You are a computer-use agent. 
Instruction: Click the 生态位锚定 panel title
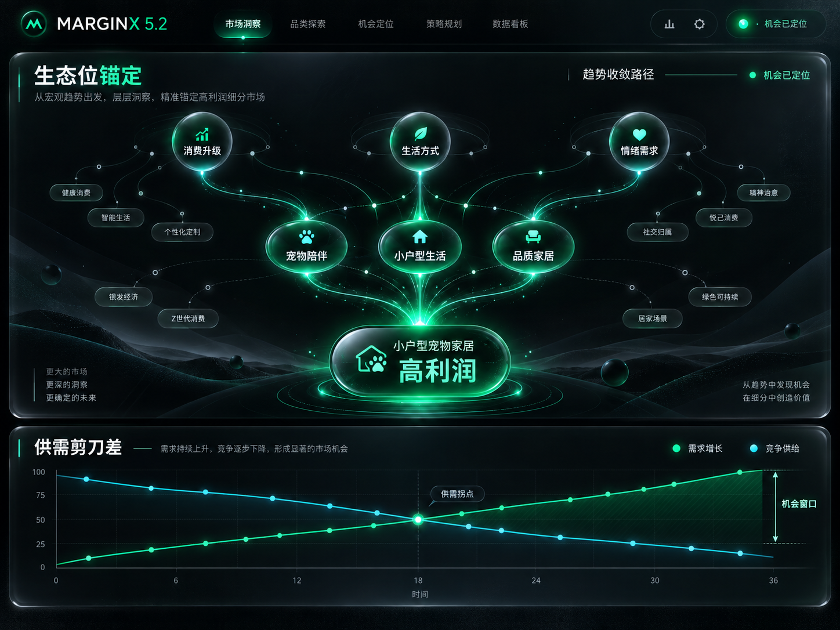tap(88, 75)
